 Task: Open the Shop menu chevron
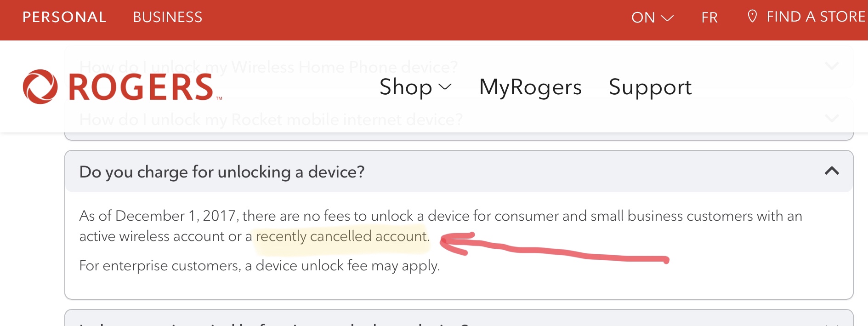pos(445,87)
